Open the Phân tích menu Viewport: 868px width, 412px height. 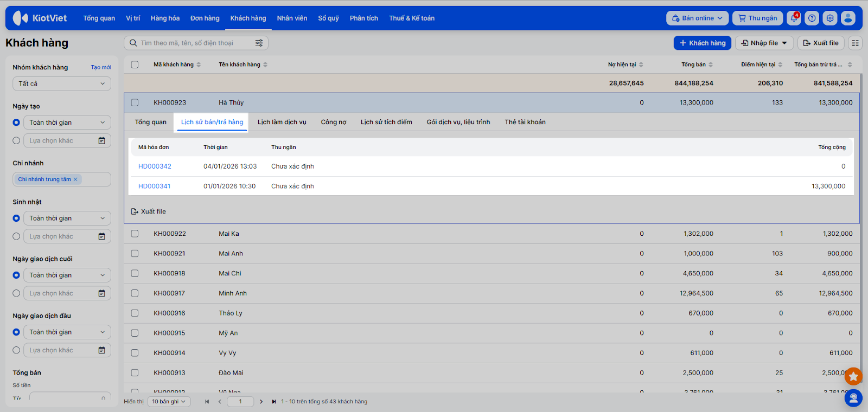click(364, 18)
